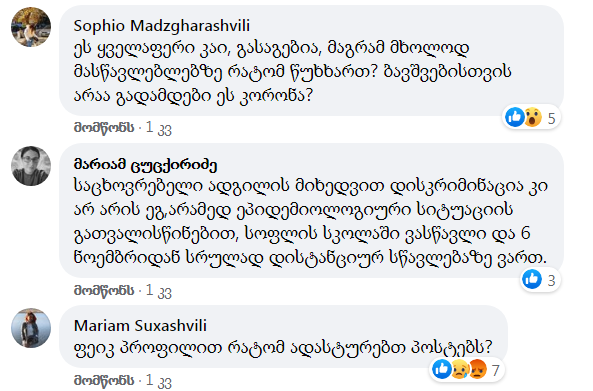Click the like icon on Suxashvili's comment
This screenshot has width=593, height=391.
point(442,369)
